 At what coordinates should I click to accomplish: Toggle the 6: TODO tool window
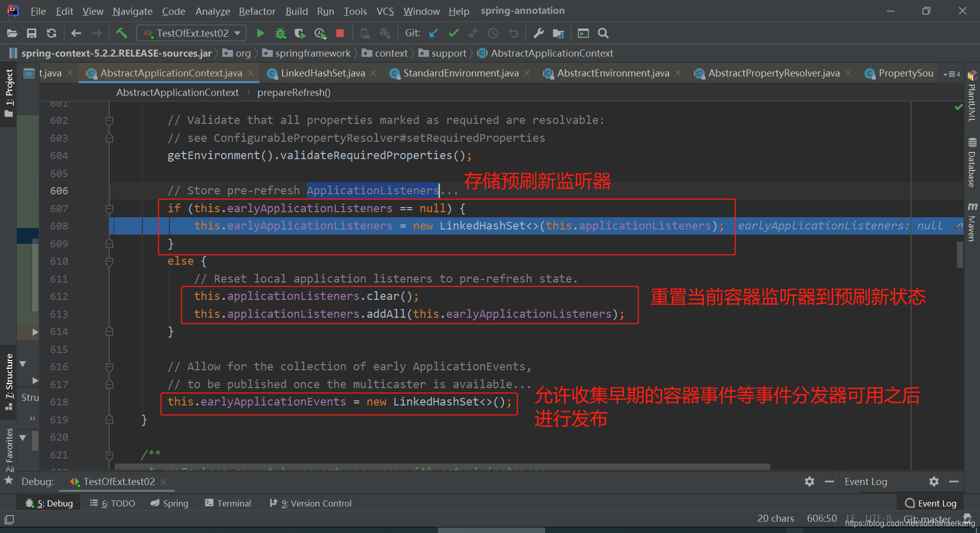tap(112, 503)
